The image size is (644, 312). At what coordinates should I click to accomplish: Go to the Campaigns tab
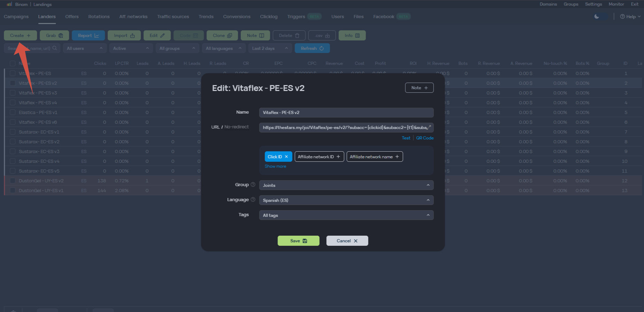(16, 16)
